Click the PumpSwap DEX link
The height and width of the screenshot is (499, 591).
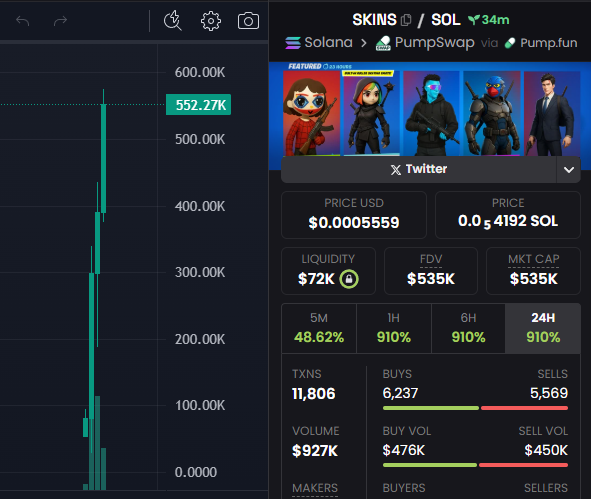tap(435, 43)
